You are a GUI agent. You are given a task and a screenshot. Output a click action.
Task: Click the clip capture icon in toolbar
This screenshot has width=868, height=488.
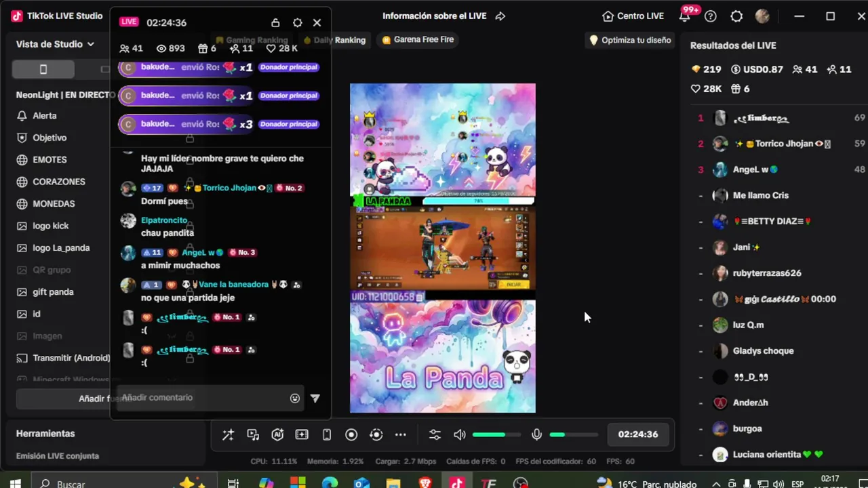click(302, 435)
